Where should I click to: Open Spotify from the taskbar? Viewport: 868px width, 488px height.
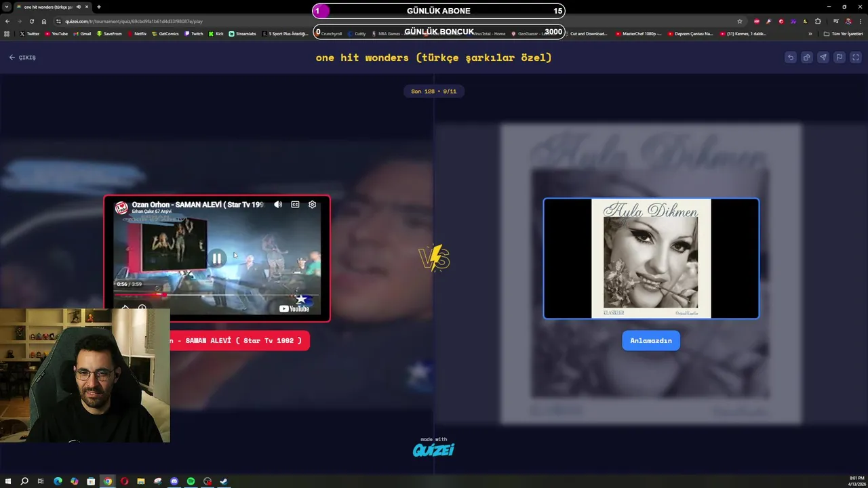tap(191, 481)
